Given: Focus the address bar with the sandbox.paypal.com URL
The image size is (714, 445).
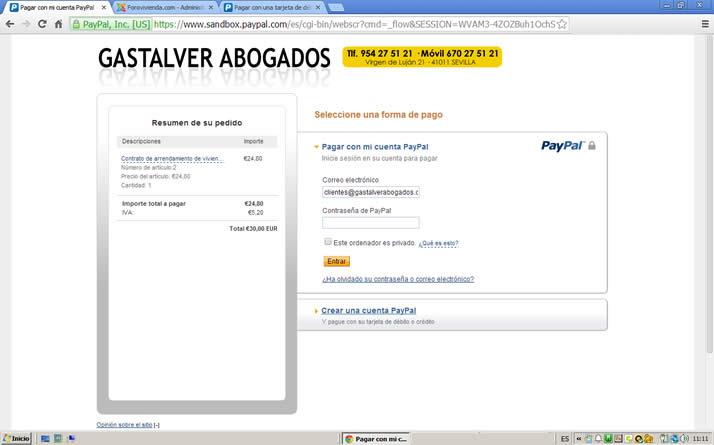Looking at the screenshot, I should point(354,24).
